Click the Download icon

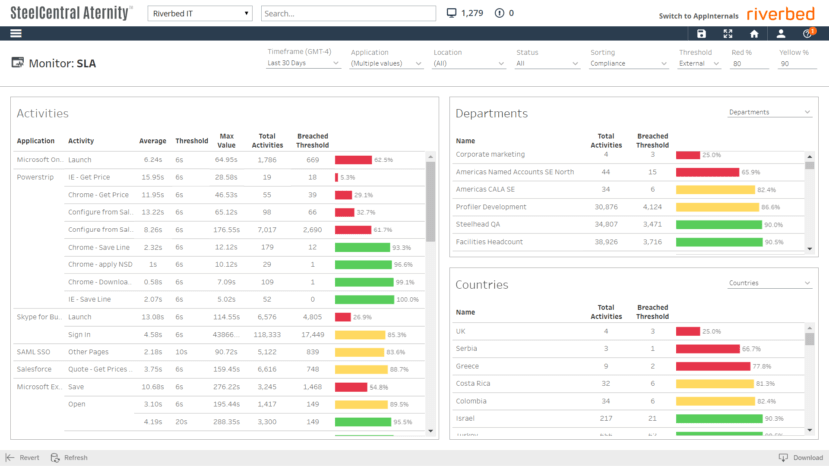coord(783,458)
